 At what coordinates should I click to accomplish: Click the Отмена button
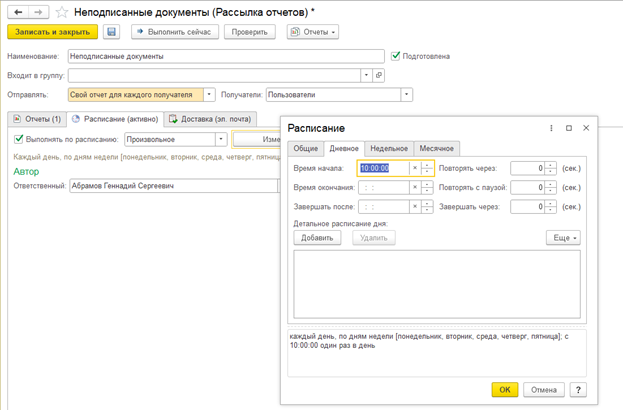pos(544,390)
